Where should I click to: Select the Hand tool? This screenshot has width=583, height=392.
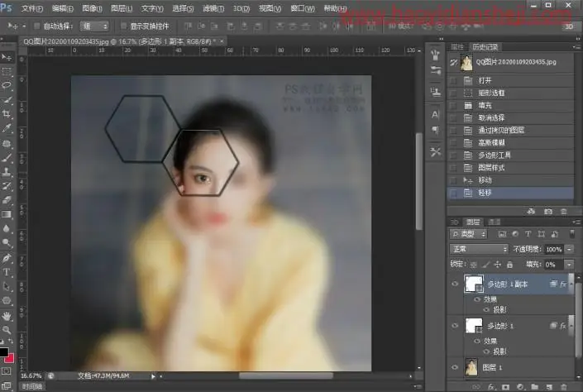coord(7,316)
